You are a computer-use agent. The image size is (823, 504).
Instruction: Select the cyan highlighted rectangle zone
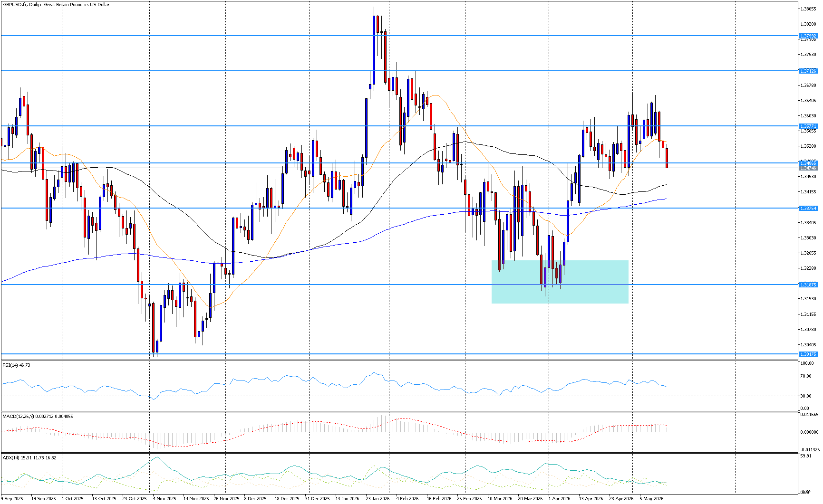(x=560, y=282)
